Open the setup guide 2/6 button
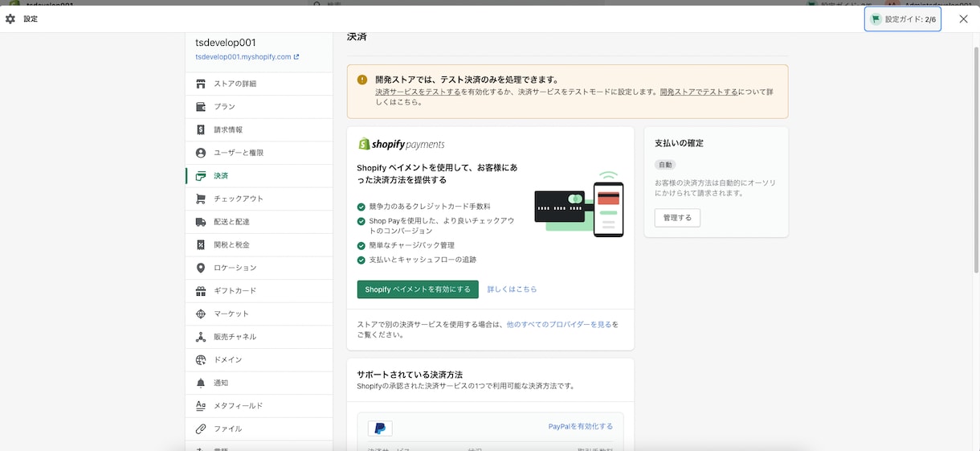980x451 pixels. [x=903, y=18]
